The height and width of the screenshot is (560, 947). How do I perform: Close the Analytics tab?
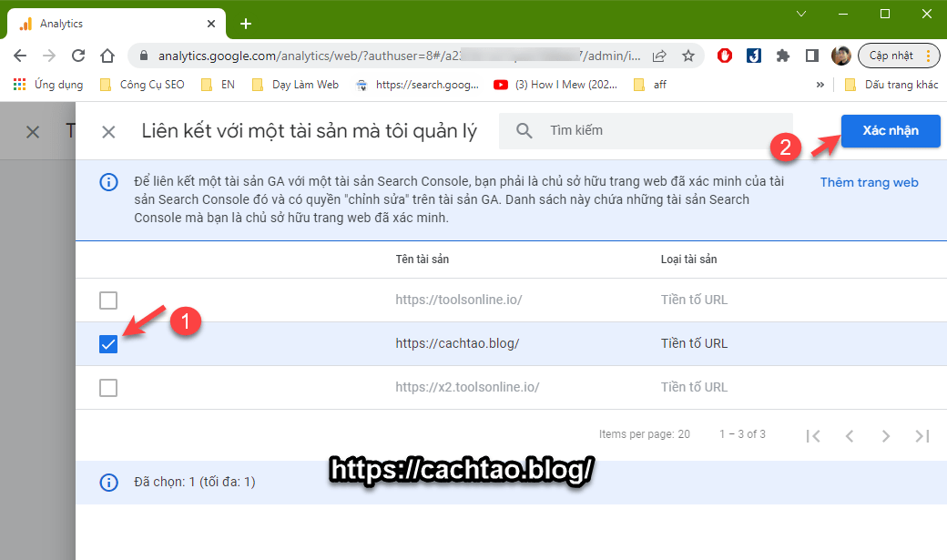click(x=210, y=24)
